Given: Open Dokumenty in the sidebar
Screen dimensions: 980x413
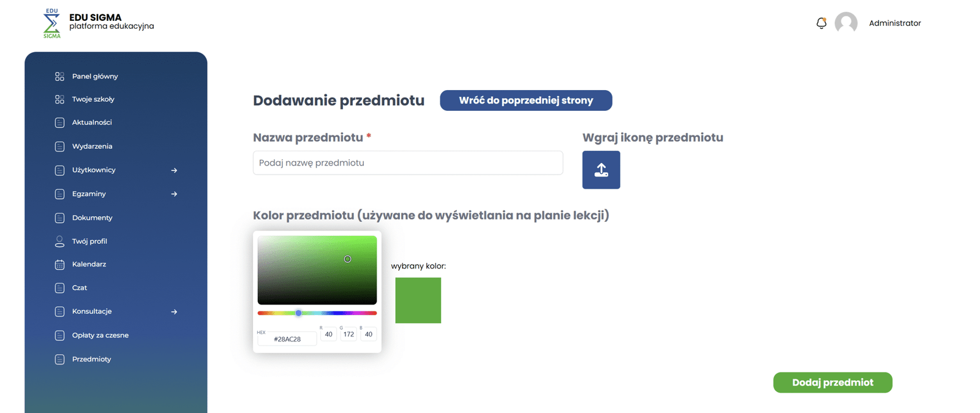Looking at the screenshot, I should coord(92,218).
